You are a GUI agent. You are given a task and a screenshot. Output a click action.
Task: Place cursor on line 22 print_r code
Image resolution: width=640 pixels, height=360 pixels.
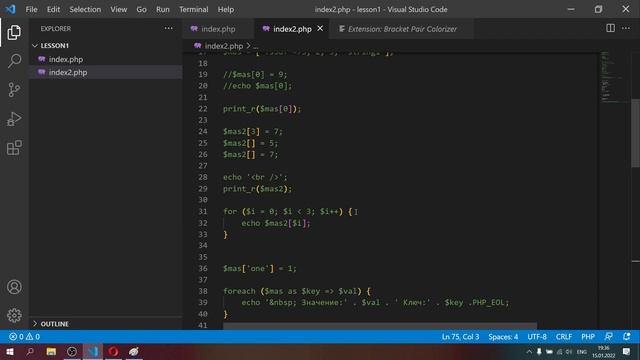262,109
